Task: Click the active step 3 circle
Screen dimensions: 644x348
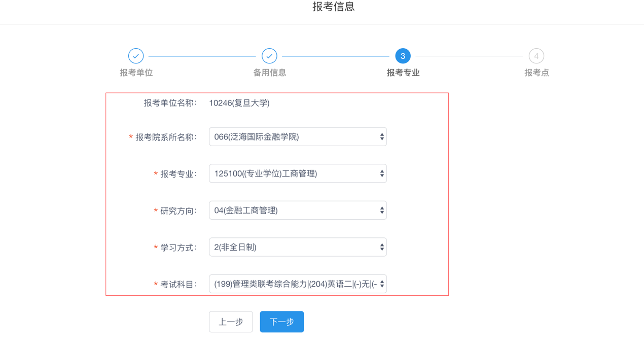Action: point(403,56)
